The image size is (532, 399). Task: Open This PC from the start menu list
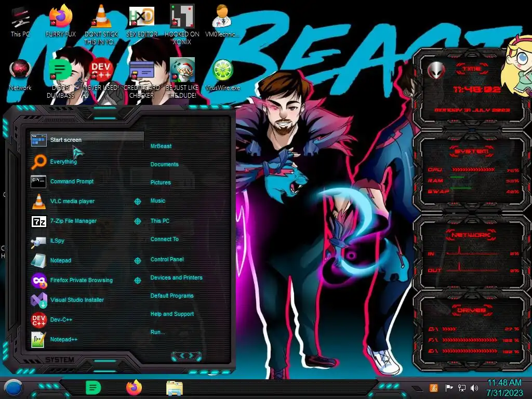coord(160,220)
